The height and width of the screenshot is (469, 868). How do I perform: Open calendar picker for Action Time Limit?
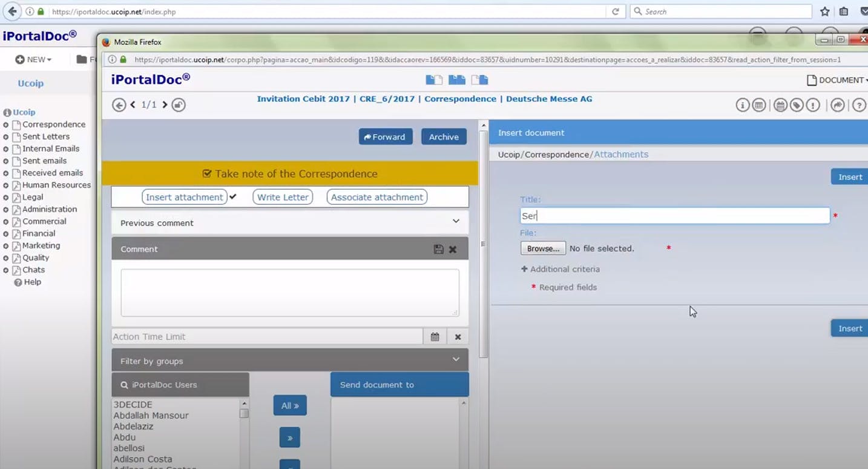pos(435,336)
